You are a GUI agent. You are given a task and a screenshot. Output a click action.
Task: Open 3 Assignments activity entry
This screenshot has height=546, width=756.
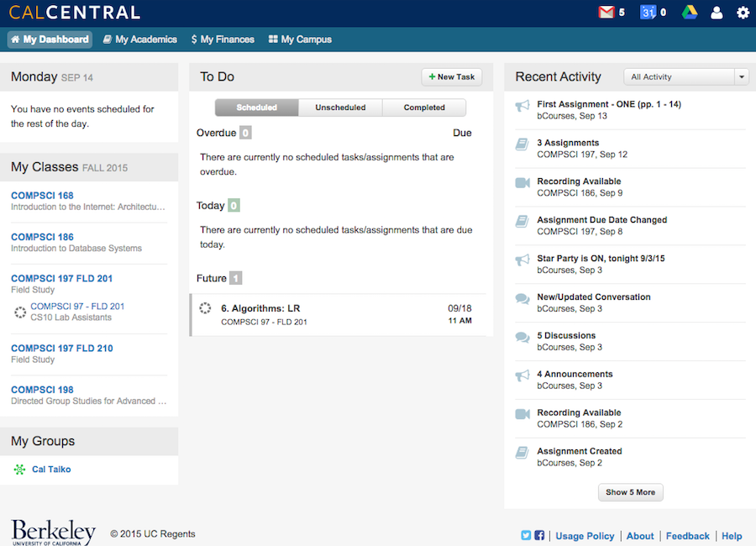point(631,149)
